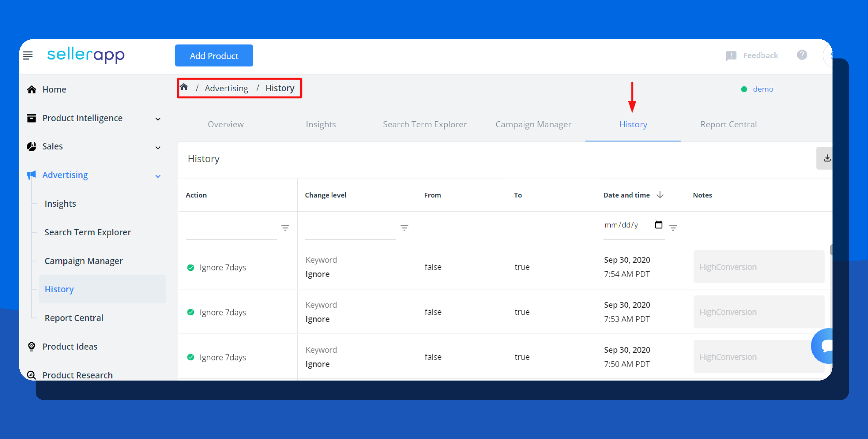Click the notes field for 7:54 AM row
Viewport: 868px width, 439px height.
click(758, 266)
